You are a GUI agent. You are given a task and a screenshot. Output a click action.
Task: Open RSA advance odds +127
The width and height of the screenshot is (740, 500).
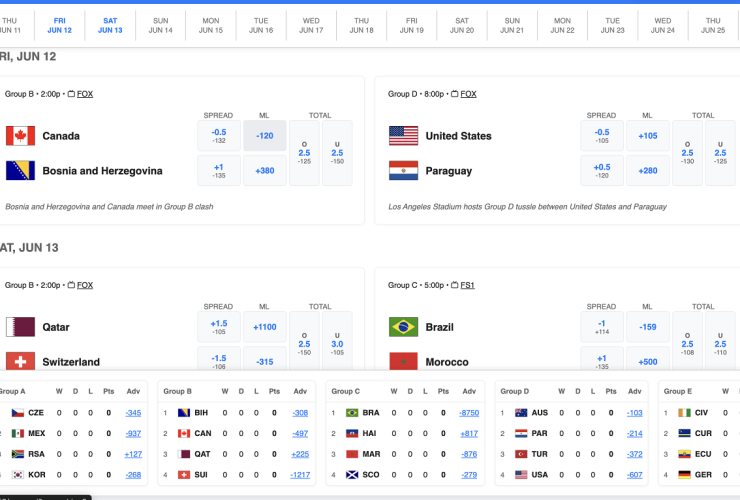[133, 454]
